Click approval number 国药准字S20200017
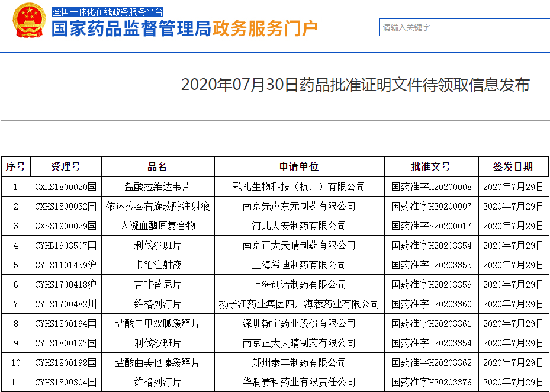550x392 pixels. [432, 226]
